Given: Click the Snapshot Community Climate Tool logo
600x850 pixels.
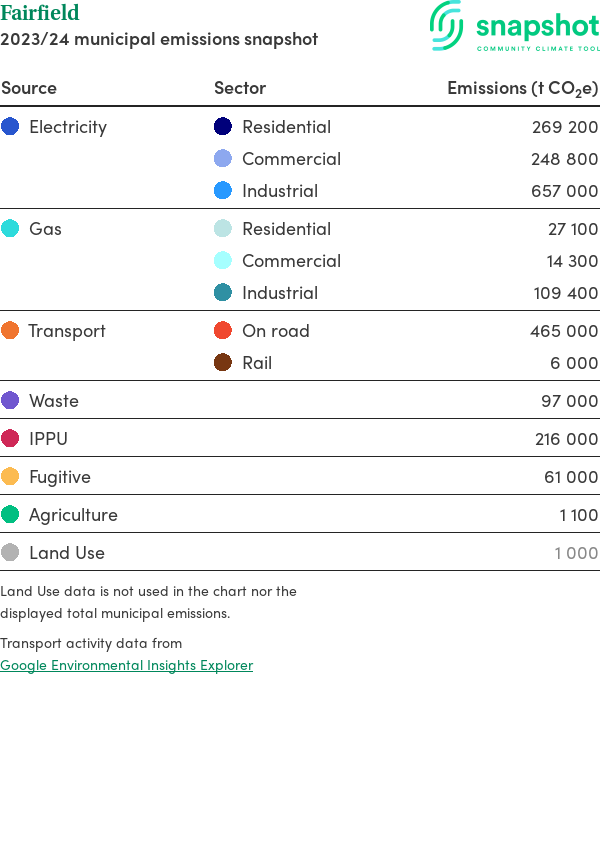Looking at the screenshot, I should tap(515, 27).
